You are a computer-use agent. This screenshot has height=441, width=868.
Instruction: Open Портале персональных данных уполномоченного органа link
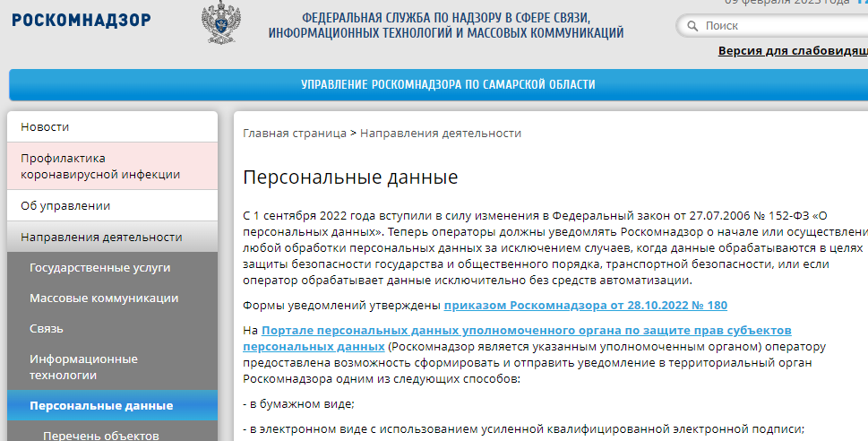tap(517, 339)
